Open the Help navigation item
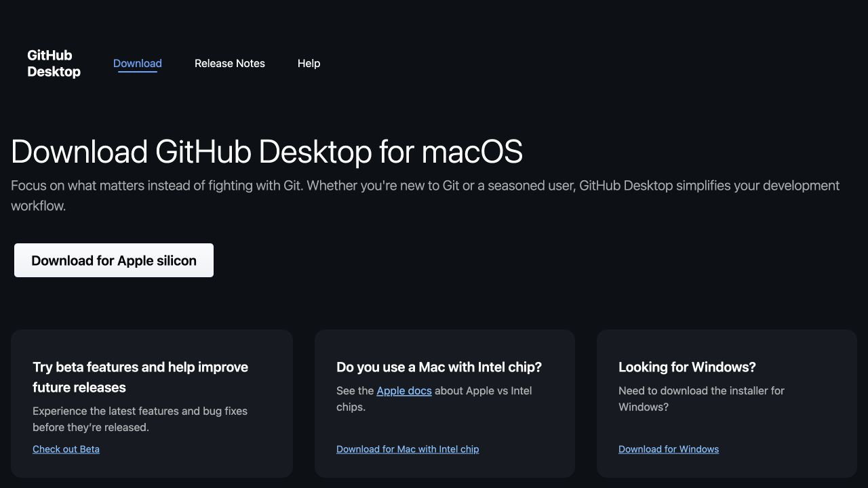 pyautogui.click(x=309, y=63)
